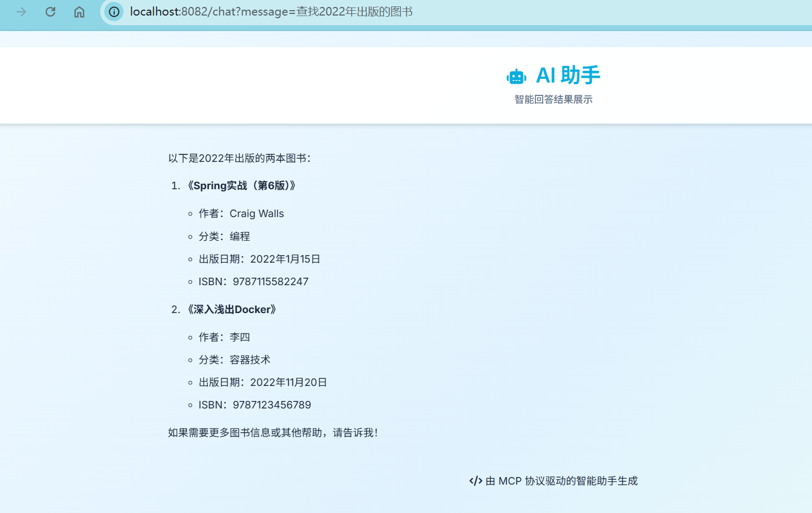
Task: Open site information icon in address bar
Action: tap(114, 12)
